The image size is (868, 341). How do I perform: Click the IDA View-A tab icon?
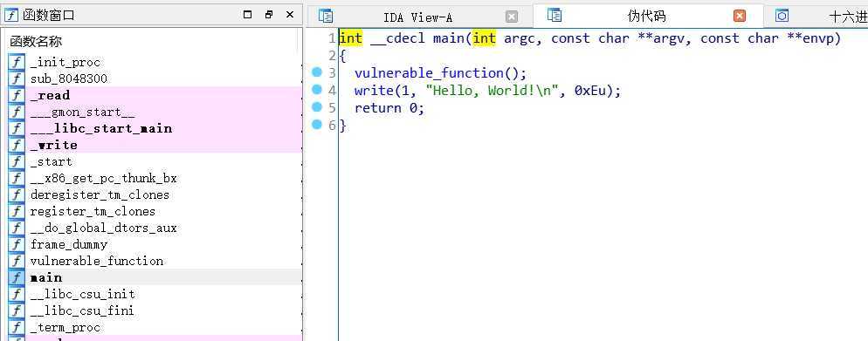point(326,17)
